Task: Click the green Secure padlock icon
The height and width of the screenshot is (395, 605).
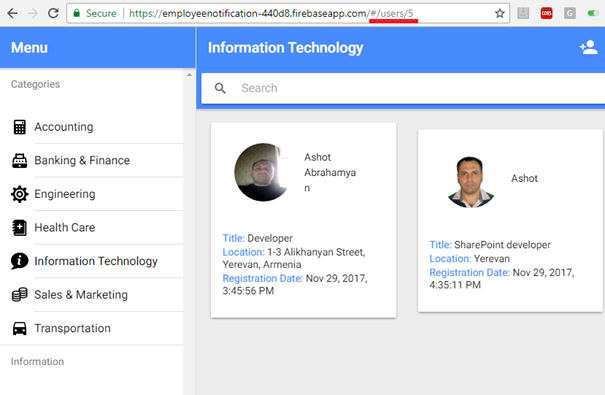Action: point(76,14)
